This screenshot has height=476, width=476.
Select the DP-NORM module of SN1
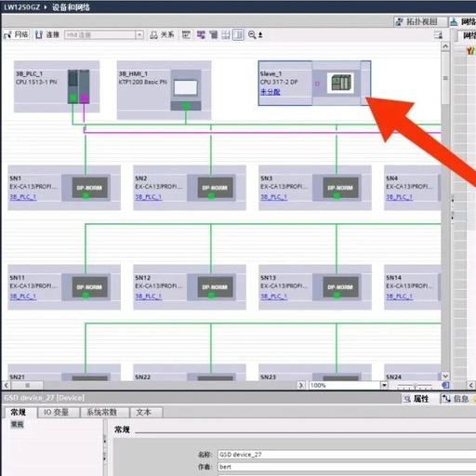point(90,188)
